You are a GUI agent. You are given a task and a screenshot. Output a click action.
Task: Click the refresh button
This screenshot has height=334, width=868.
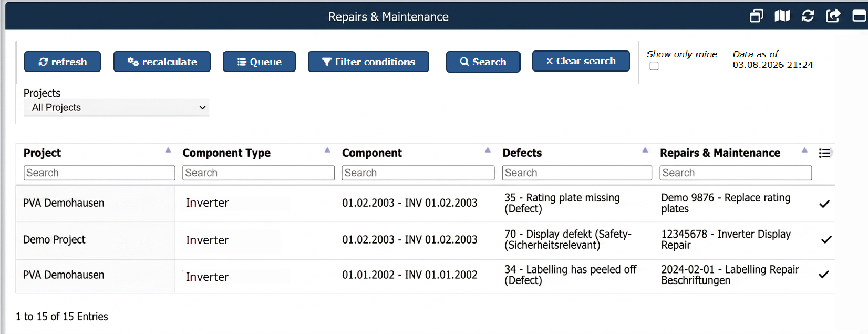[x=63, y=62]
